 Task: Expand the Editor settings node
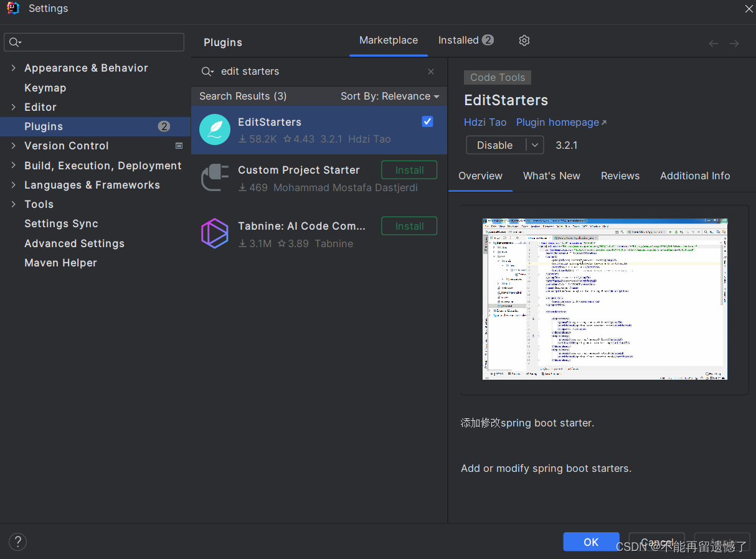pyautogui.click(x=14, y=107)
